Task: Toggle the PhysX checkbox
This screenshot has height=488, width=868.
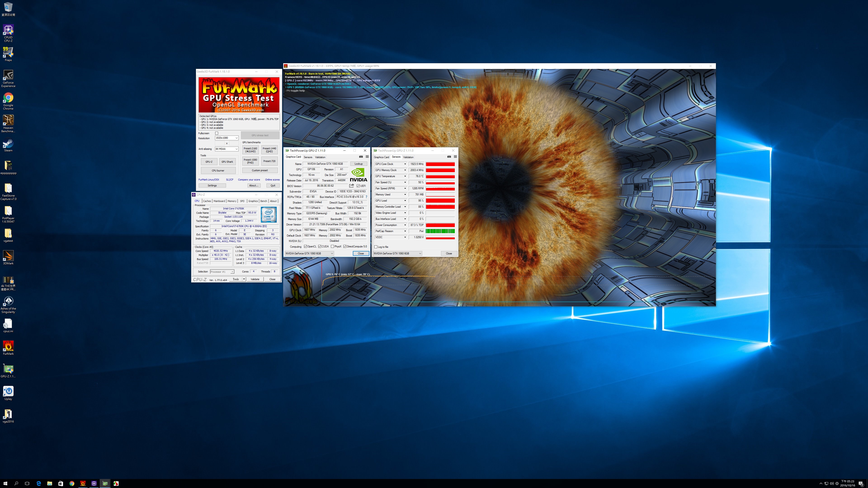Action: tap(333, 246)
